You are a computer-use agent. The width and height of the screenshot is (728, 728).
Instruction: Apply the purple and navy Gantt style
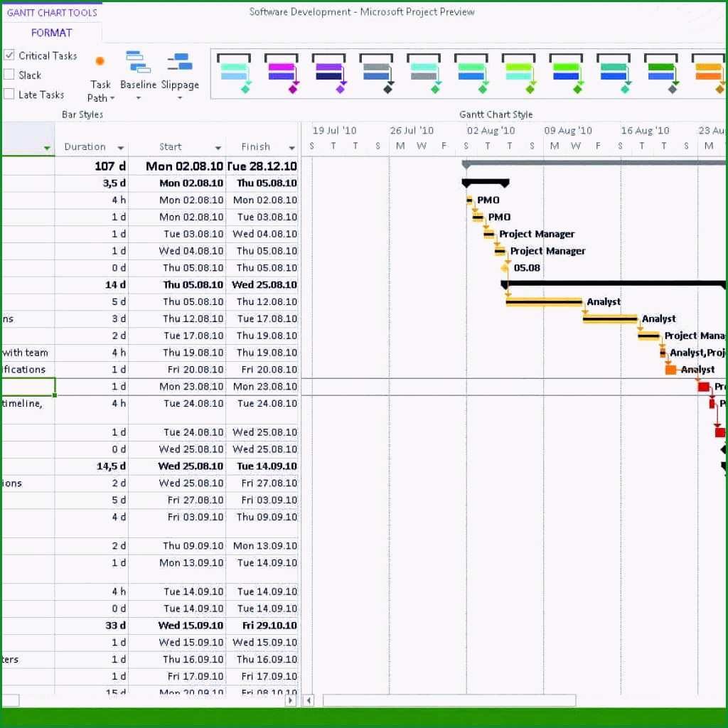tap(329, 74)
